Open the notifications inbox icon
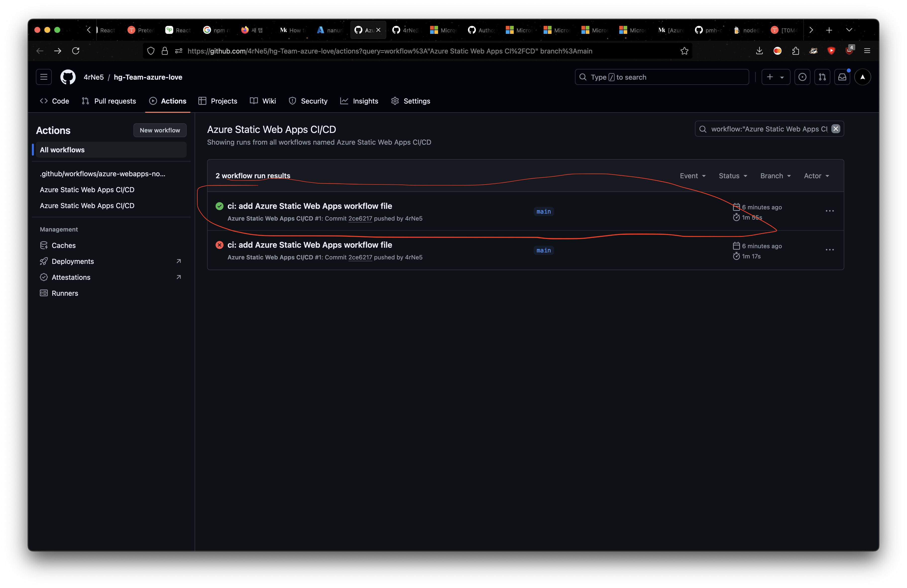This screenshot has height=588, width=907. pos(842,77)
